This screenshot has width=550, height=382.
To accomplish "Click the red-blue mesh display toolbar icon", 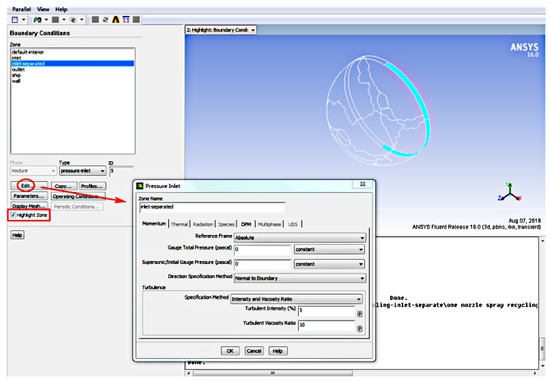I will click(126, 20).
